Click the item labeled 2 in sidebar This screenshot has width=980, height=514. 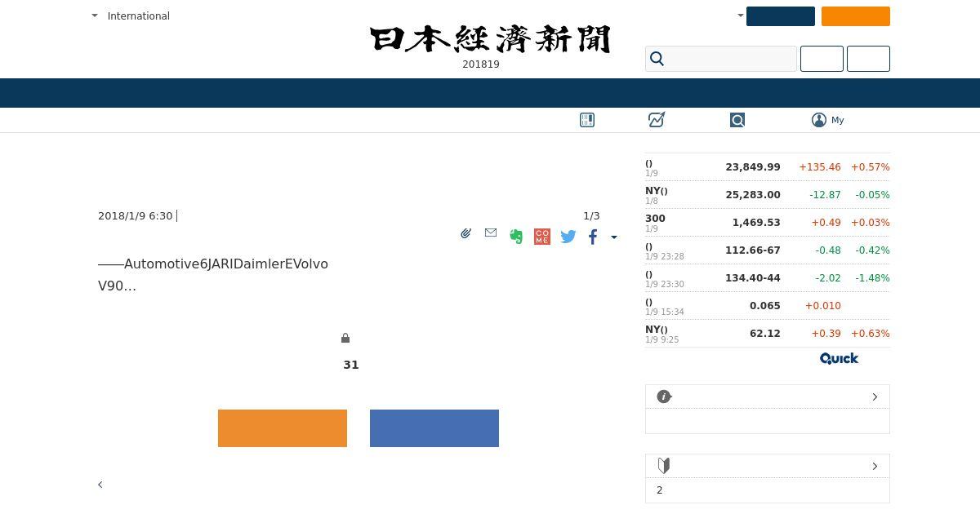[660, 490]
